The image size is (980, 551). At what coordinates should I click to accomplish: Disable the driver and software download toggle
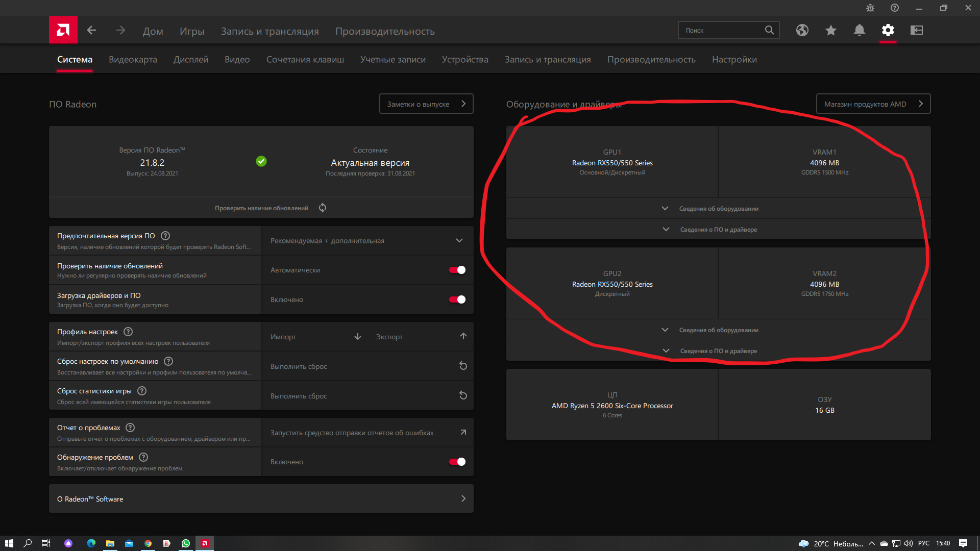(x=457, y=299)
